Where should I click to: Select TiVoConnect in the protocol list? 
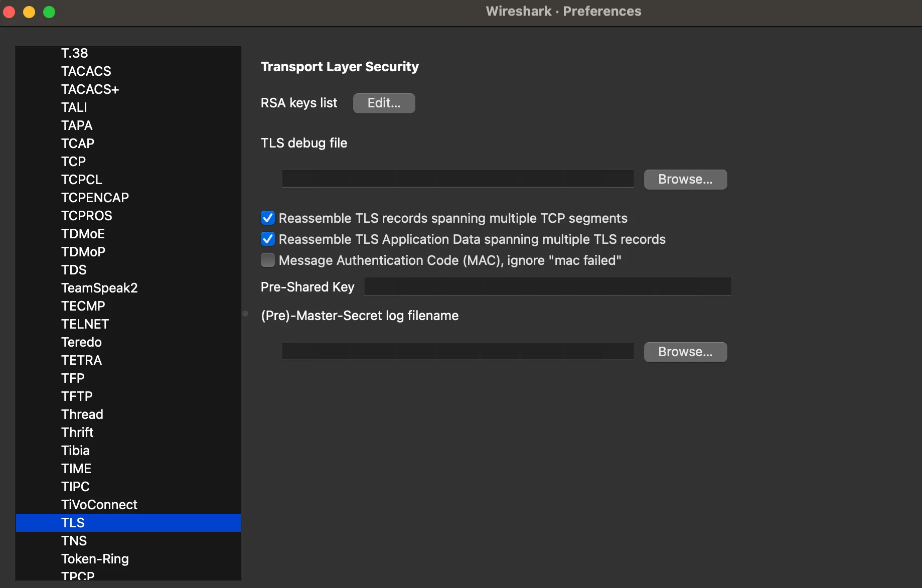[99, 505]
